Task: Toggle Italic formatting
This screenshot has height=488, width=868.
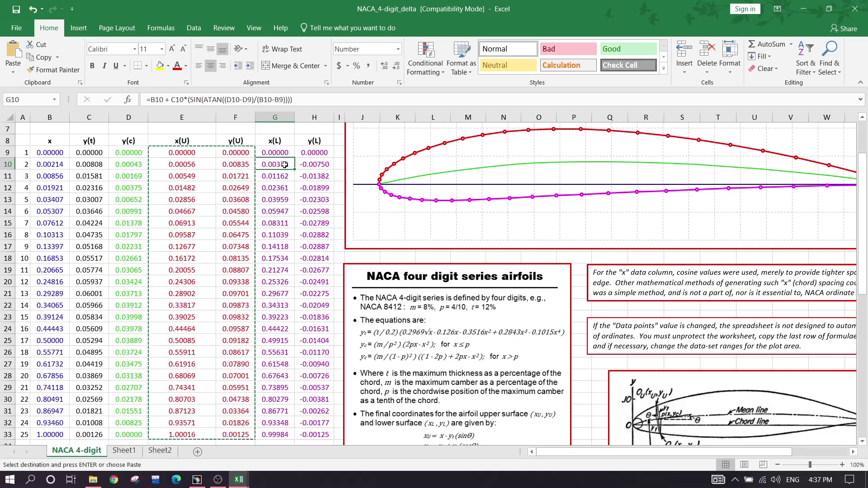Action: tap(104, 66)
